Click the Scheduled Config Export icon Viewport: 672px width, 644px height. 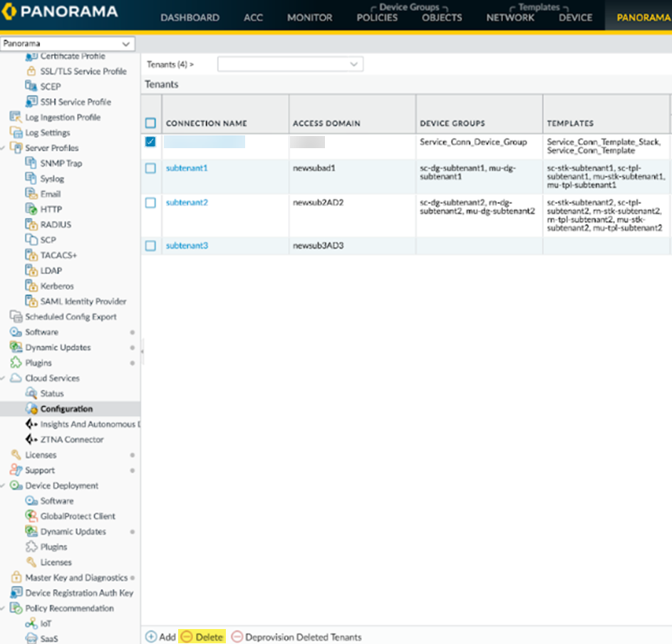pyautogui.click(x=16, y=316)
